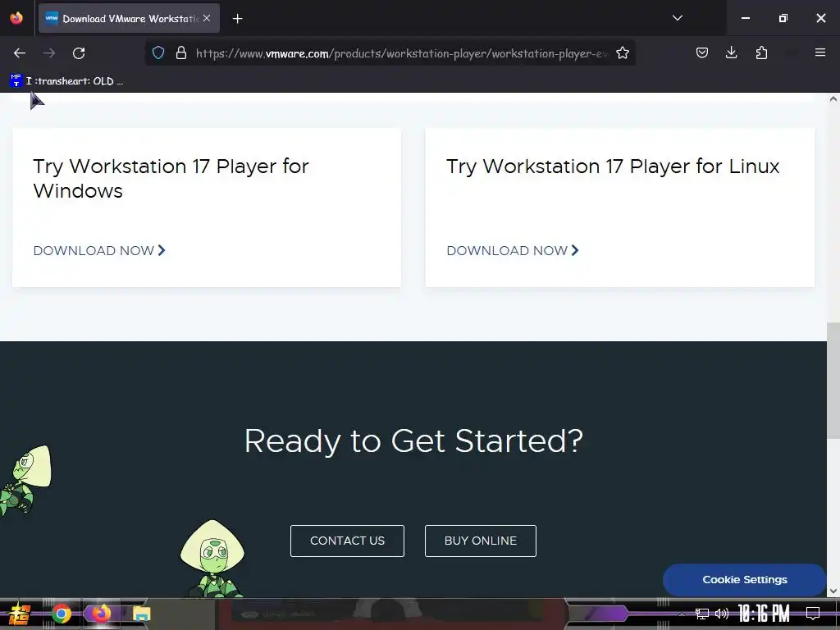Bookmark this page with the star
Image resolution: width=840 pixels, height=630 pixels.
(623, 52)
